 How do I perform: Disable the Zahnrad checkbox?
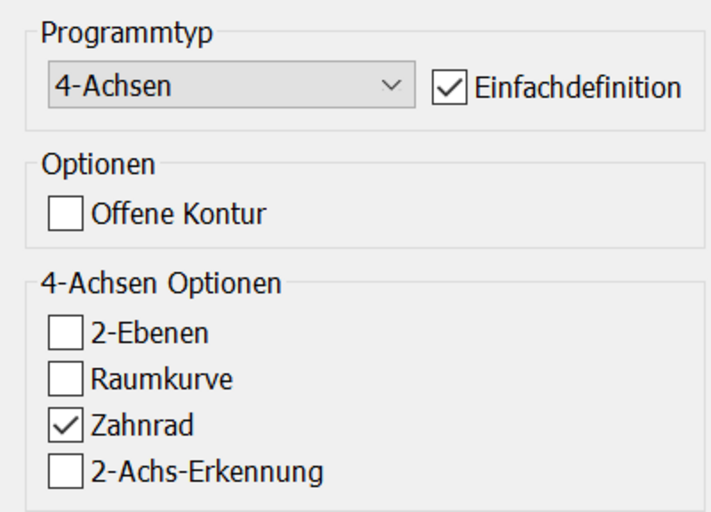pos(66,425)
